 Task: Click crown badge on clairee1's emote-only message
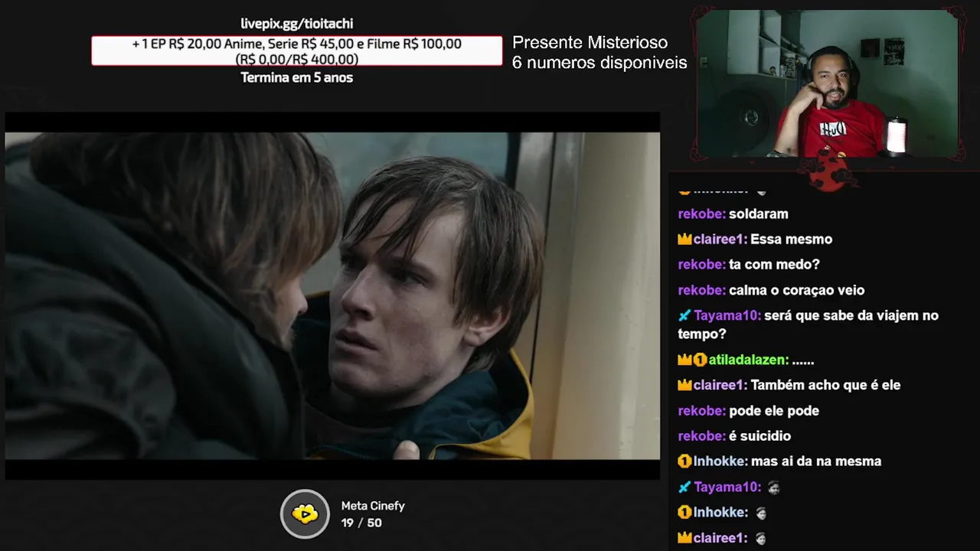[684, 538]
